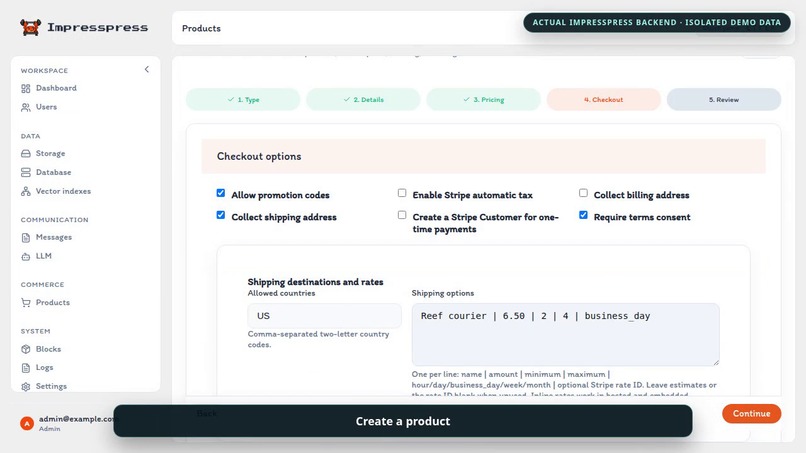Grab the Shipping options textarea resize handle
Viewport: 806px width, 453px height.
tap(716, 362)
